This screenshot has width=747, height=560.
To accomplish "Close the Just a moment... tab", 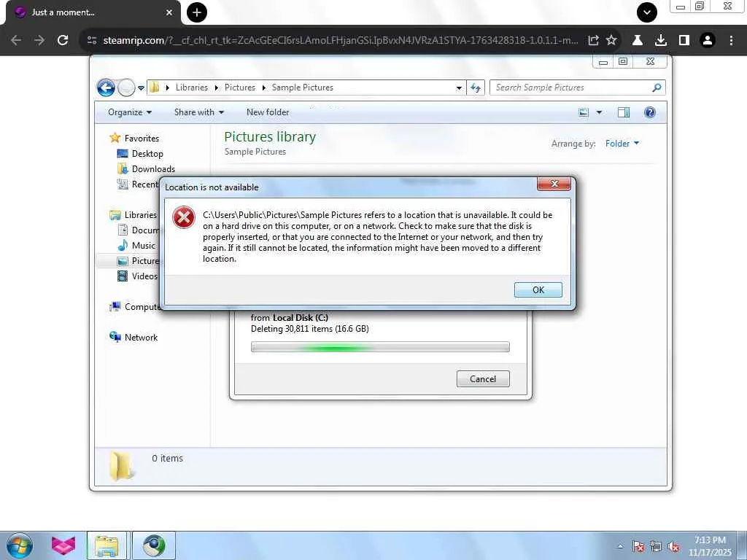I will click(169, 12).
